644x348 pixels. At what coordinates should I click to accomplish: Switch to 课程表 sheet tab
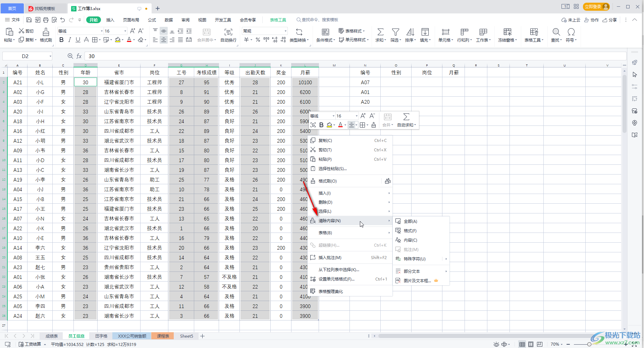pyautogui.click(x=163, y=336)
